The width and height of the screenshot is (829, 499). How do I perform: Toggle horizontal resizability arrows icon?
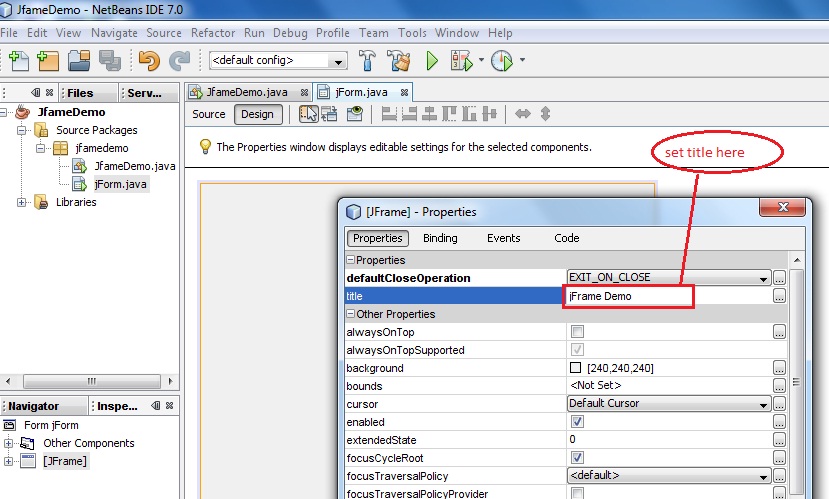[522, 114]
